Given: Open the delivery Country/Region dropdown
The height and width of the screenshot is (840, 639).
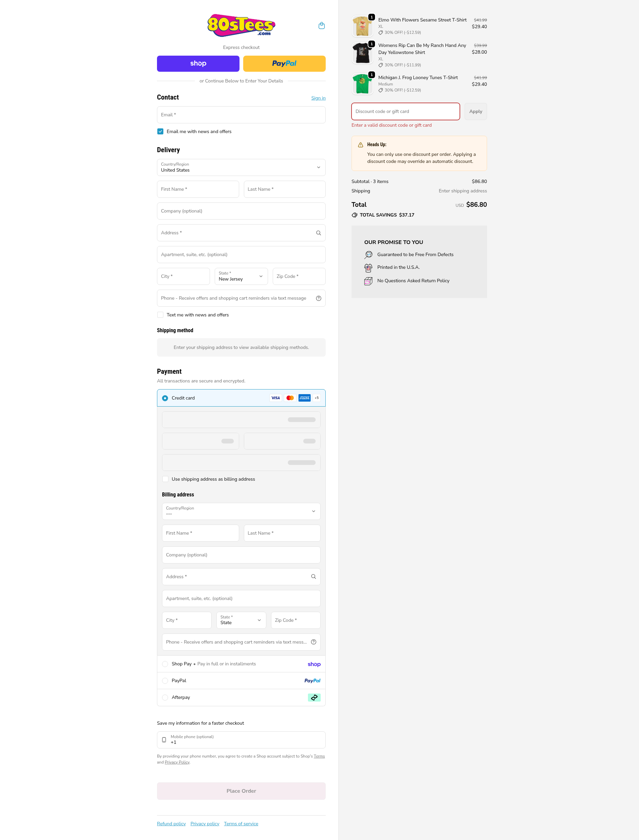Looking at the screenshot, I should click(x=241, y=168).
